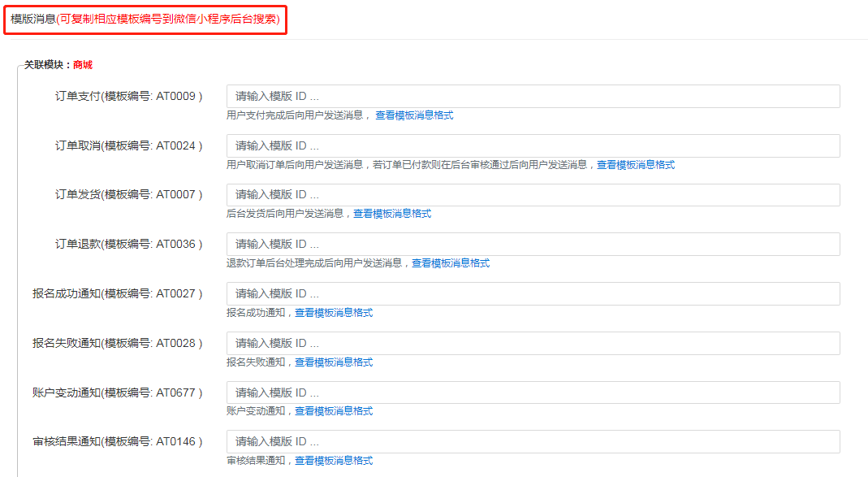Open 查看模板消息格式 link under 报名成功通知

[x=333, y=313]
